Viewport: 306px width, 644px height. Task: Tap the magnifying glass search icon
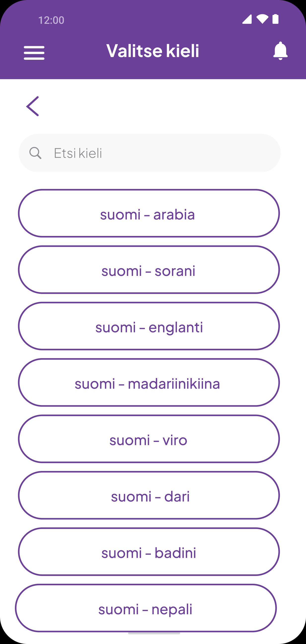pyautogui.click(x=35, y=153)
